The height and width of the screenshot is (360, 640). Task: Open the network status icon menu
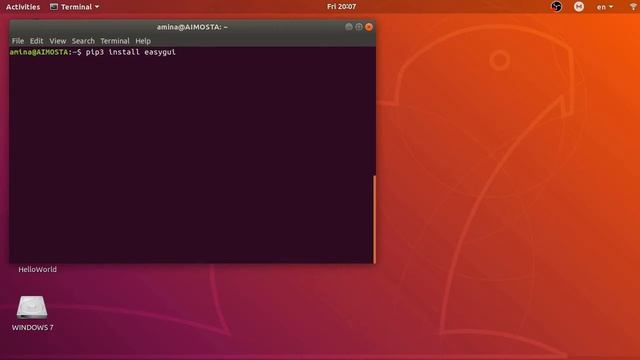[633, 7]
